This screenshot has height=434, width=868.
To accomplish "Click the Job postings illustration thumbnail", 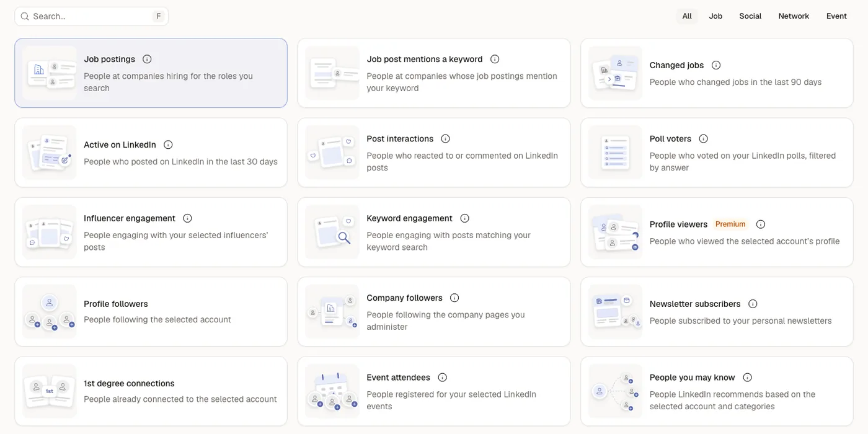I will click(x=50, y=73).
